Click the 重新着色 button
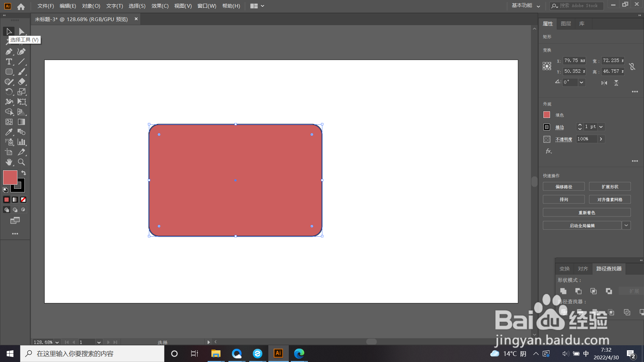The width and height of the screenshot is (644, 362). click(x=587, y=213)
